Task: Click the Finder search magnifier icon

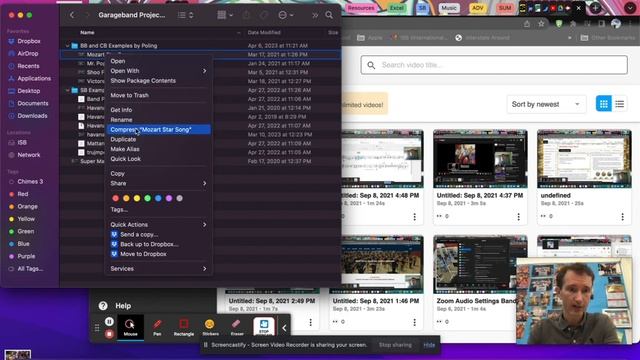Action: (x=329, y=15)
